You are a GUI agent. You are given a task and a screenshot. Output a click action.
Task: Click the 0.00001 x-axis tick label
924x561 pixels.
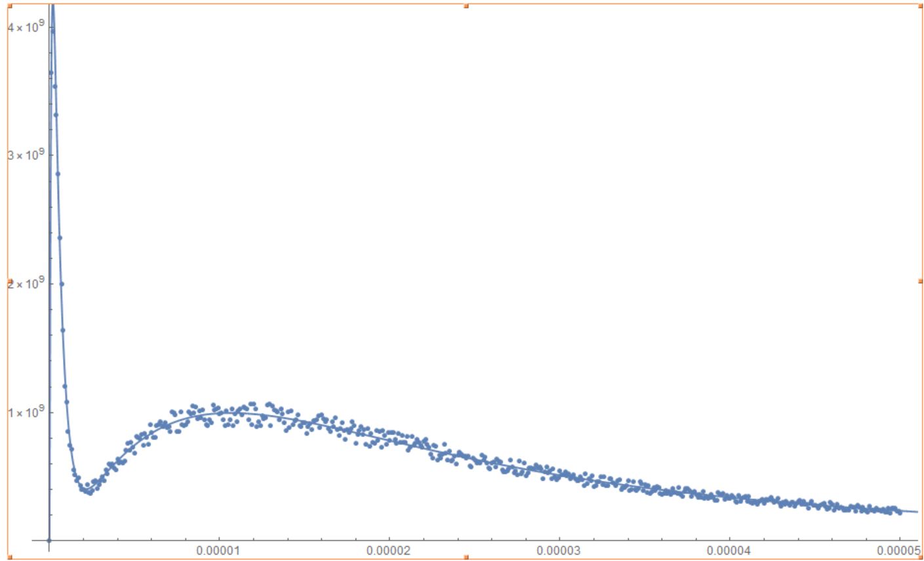point(218,551)
